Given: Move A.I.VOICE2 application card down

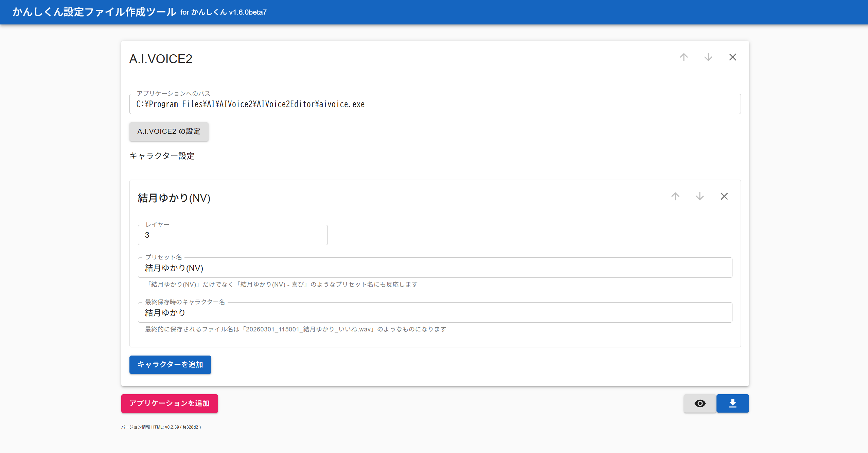Looking at the screenshot, I should [x=708, y=57].
